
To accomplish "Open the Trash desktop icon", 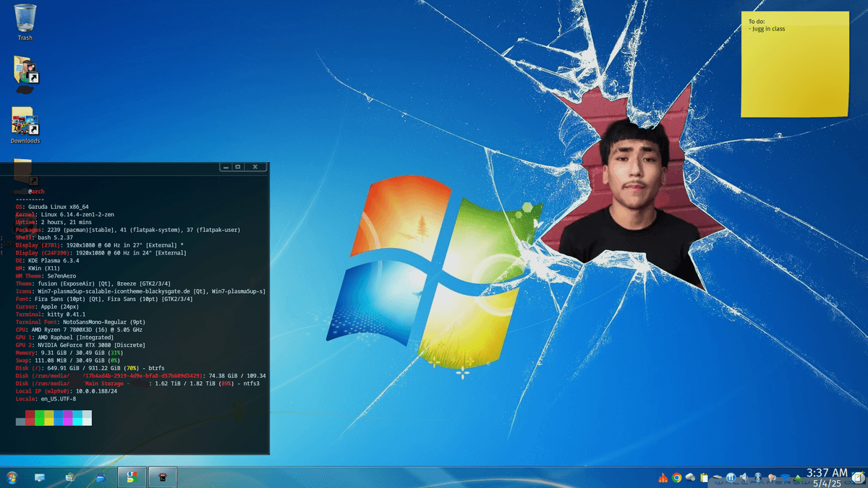I will (x=25, y=19).
